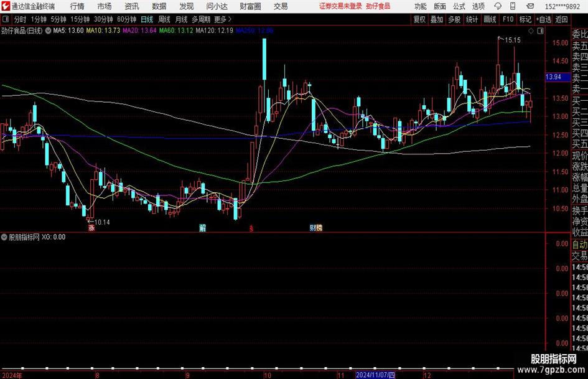Screen dimensions: 588x379
Task: Click the 返回 button
Action: 561,19
